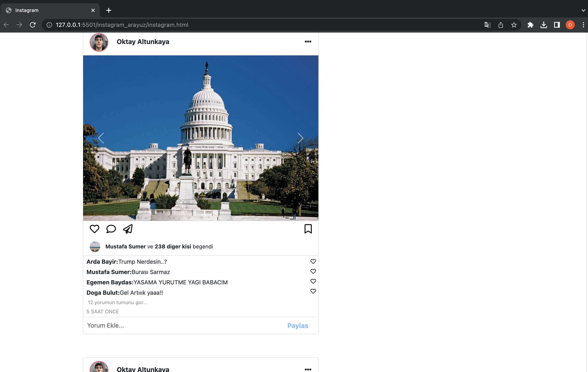The width and height of the screenshot is (588, 372).
Task: Like Doga Bulut's comment with its heart
Action: coord(313,291)
